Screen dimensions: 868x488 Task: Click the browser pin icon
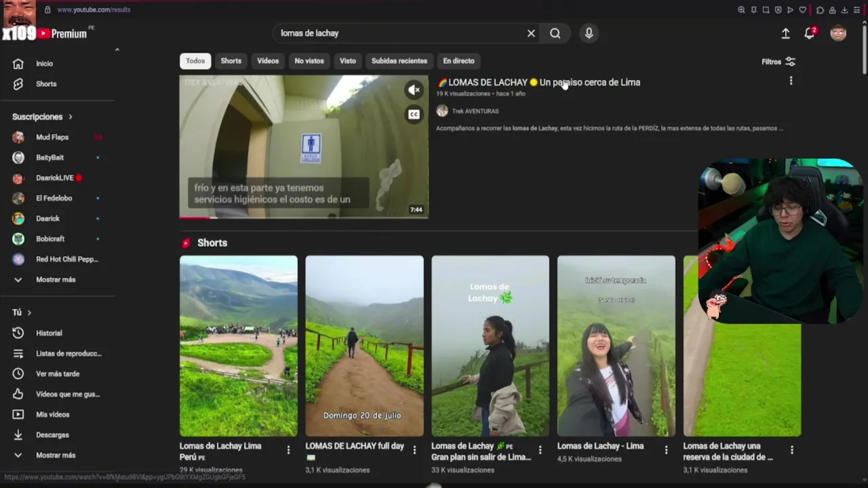pos(753,9)
